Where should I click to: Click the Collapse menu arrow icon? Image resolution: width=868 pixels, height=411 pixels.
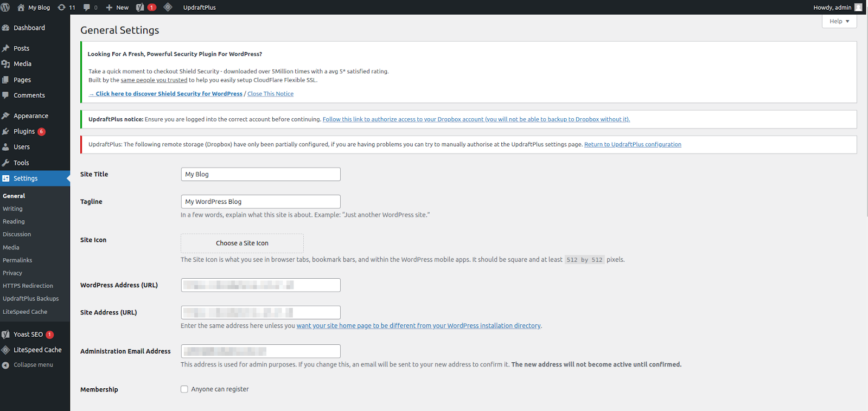coord(5,365)
